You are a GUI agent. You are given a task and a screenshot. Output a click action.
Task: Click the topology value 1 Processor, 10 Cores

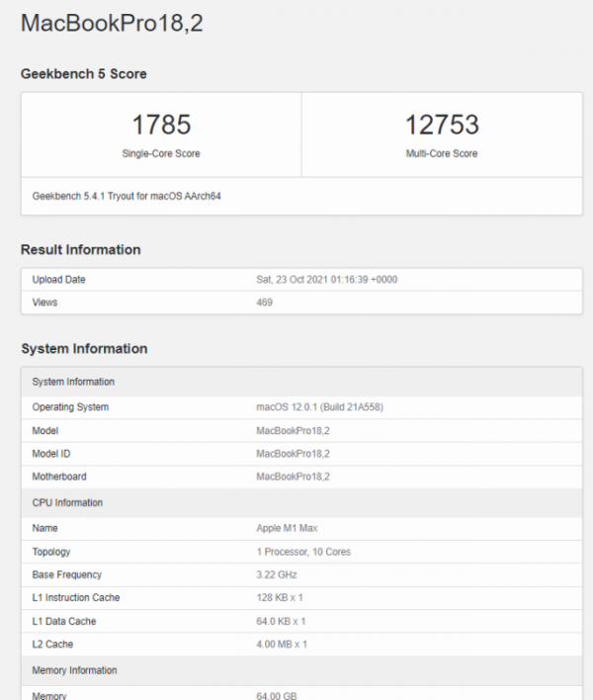[303, 552]
